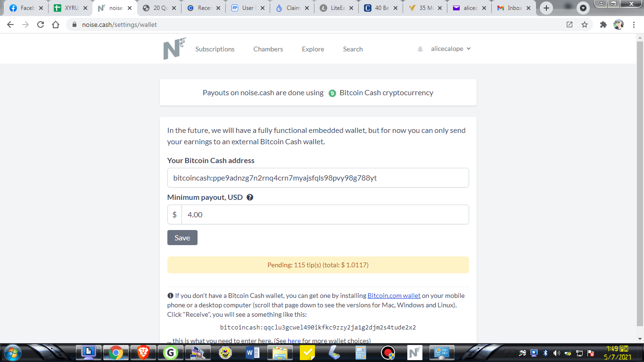This screenshot has width=644, height=362.
Task: Click the Pending 115 tip(s) banner
Action: click(318, 265)
